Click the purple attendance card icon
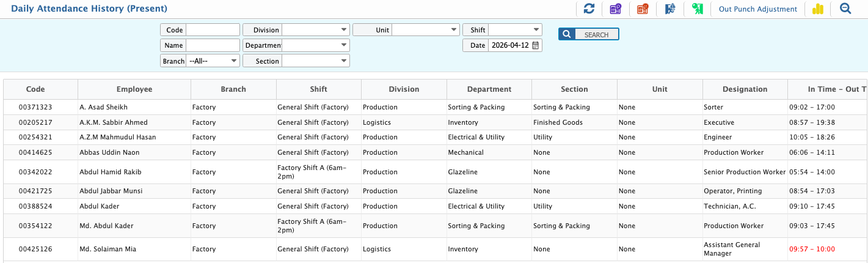The image size is (868, 263). tap(615, 9)
